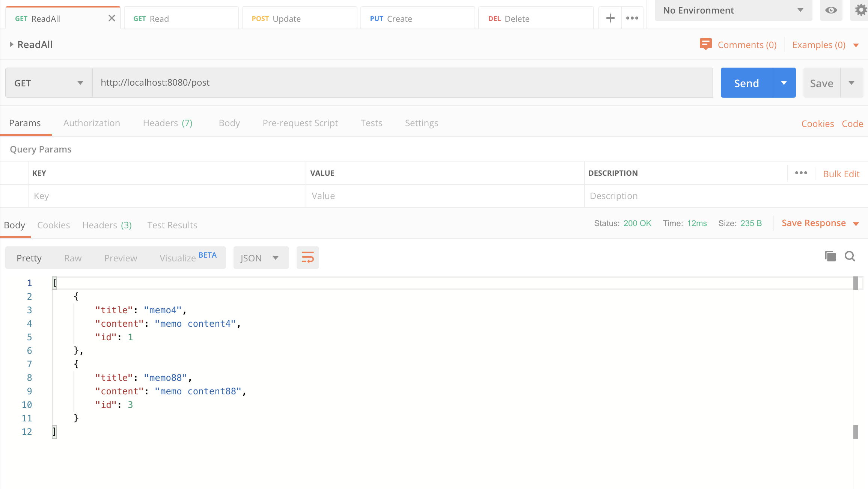The height and width of the screenshot is (489, 868).
Task: Expand the ReadAll request description triangle
Action: click(x=11, y=44)
